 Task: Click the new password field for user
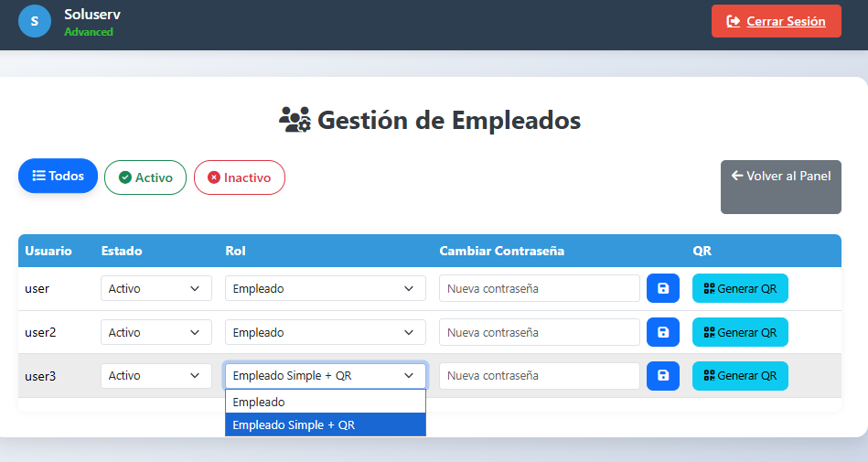point(539,288)
